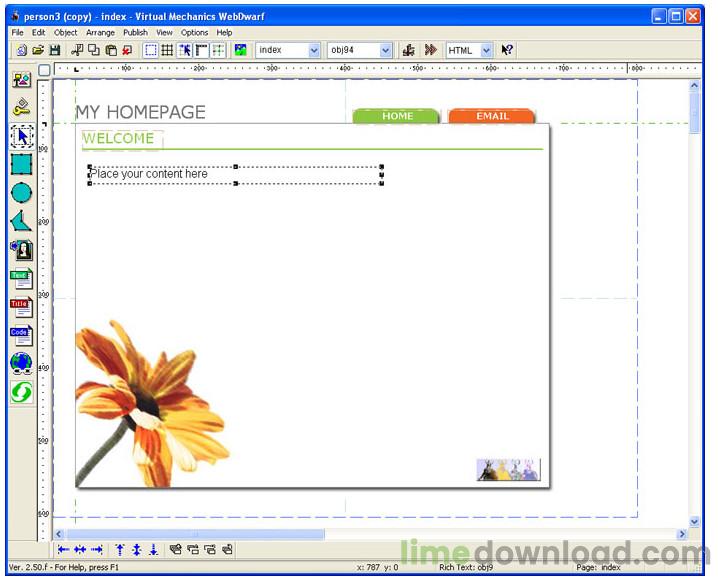This screenshot has width=718, height=584.
Task: Toggle the dotted outline view button
Action: tap(150, 50)
